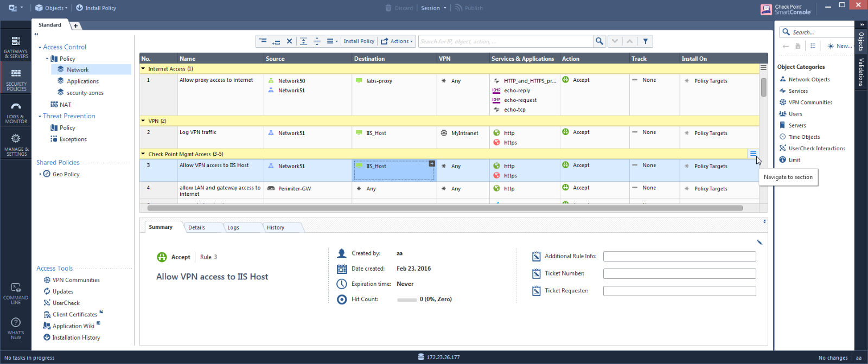Image resolution: width=868 pixels, height=364 pixels.
Task: Open a new policy tab with plus
Action: tap(75, 25)
